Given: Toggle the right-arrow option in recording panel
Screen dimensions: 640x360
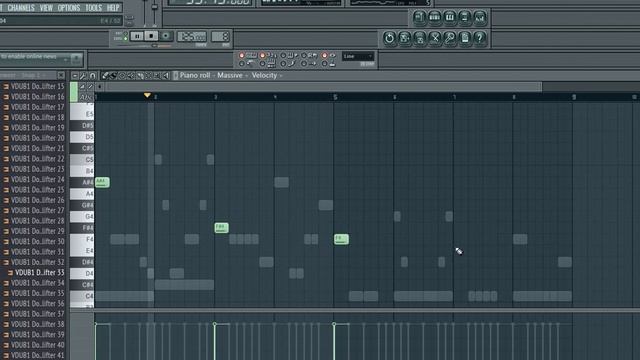Looking at the screenshot, I should click(309, 64).
